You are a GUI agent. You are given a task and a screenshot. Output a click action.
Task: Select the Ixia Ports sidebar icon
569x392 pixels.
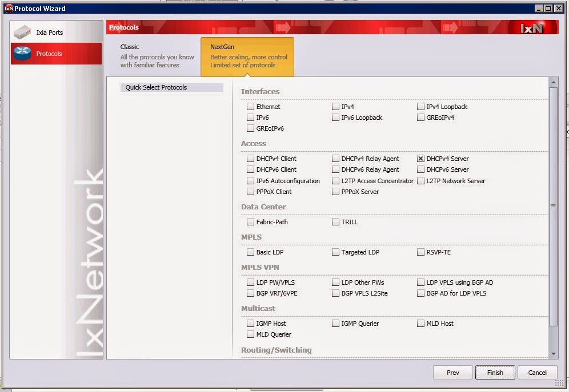click(23, 32)
